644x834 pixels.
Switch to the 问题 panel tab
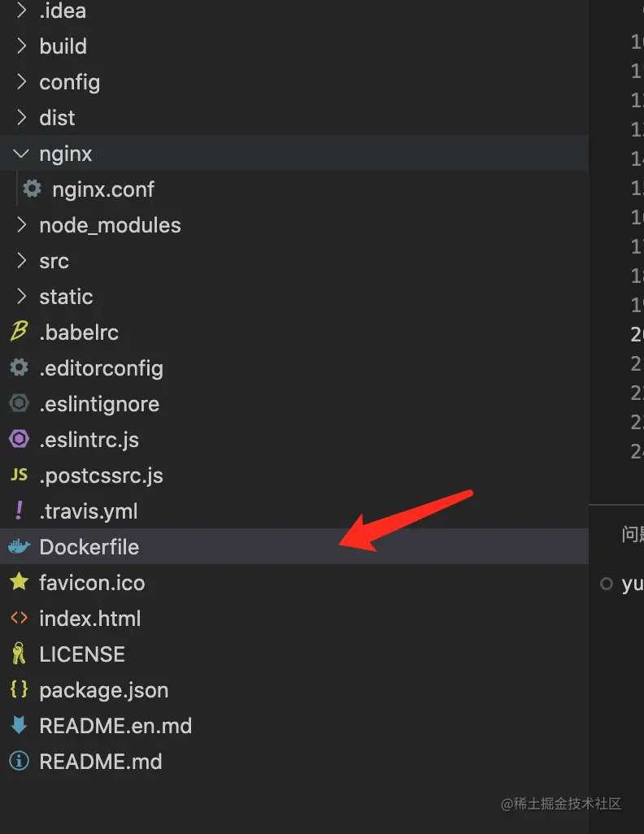[633, 534]
